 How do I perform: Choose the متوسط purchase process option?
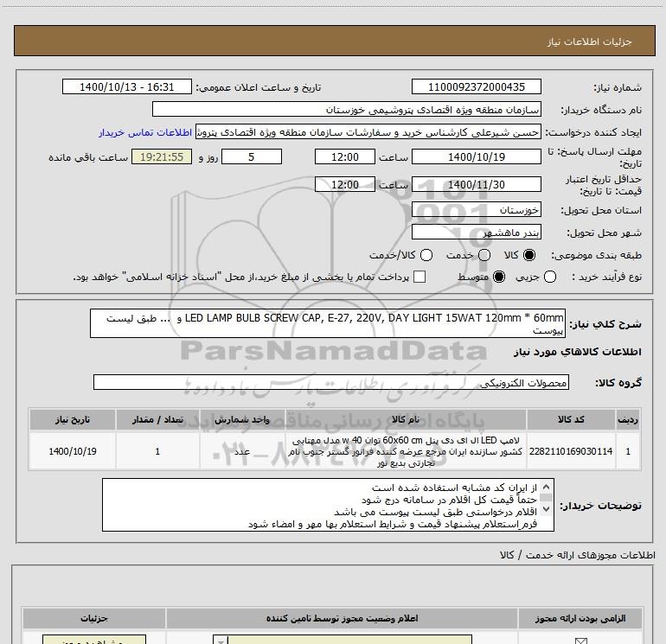click(499, 277)
